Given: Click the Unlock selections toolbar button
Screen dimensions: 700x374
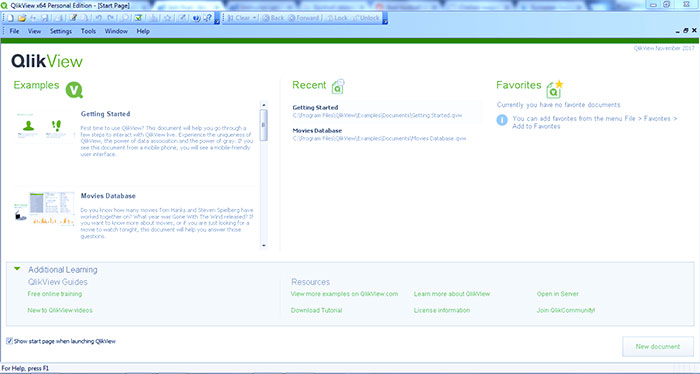Looking at the screenshot, I should point(366,18).
